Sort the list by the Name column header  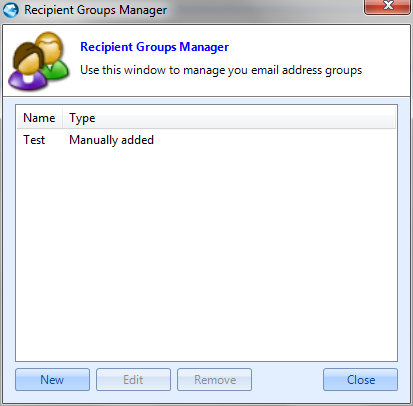click(x=39, y=118)
